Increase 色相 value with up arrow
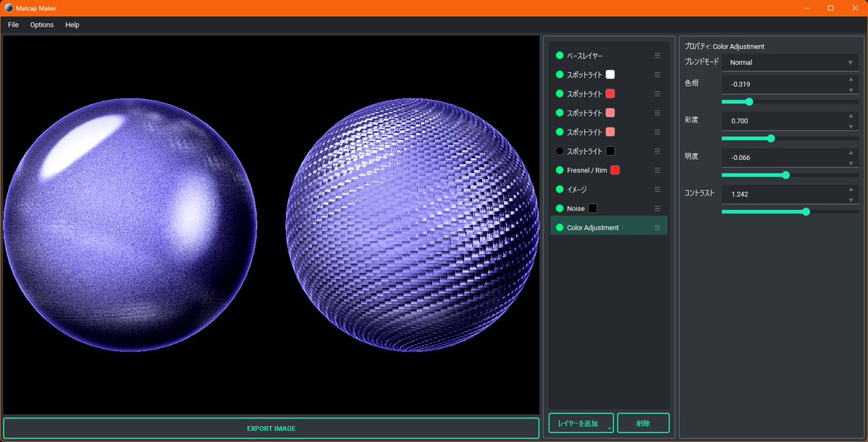868x442 pixels. point(851,79)
